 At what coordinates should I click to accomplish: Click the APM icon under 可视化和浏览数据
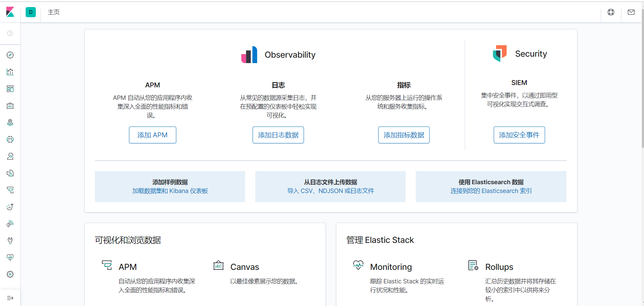click(107, 265)
